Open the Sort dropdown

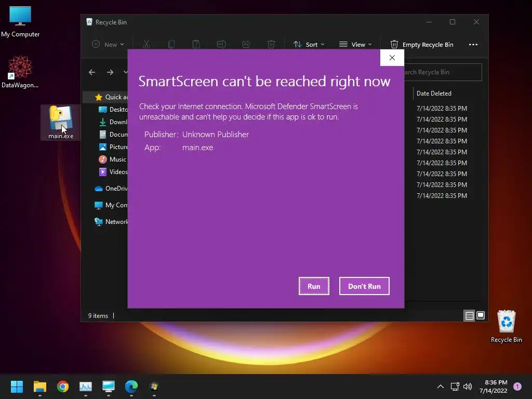coord(309,45)
